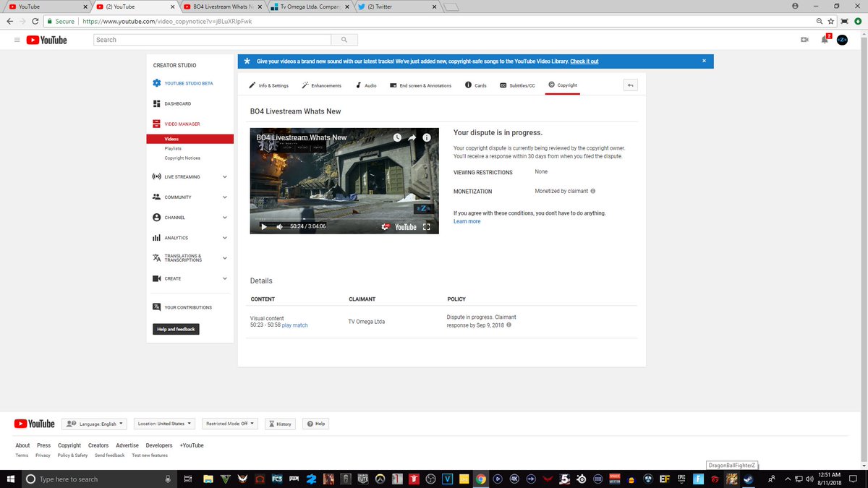Mute the video player volume
The image size is (868, 488).
279,226
